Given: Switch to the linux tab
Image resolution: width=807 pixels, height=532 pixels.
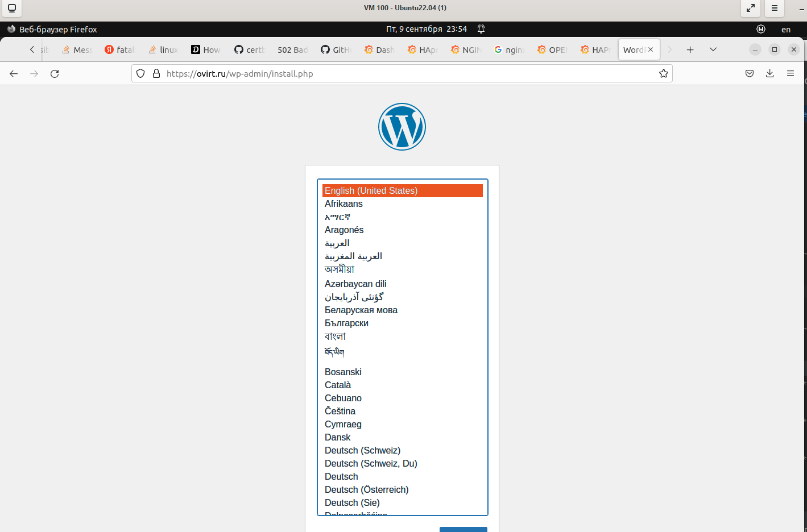Looking at the screenshot, I should [163, 49].
